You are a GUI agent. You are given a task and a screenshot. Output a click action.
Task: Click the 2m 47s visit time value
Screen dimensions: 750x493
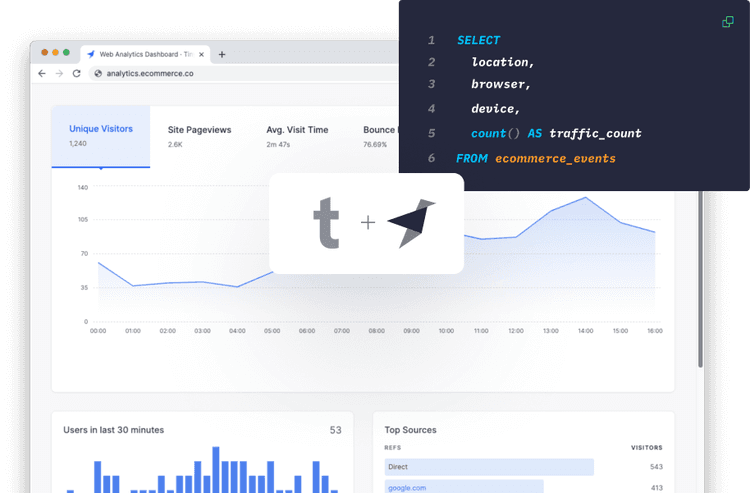tap(278, 144)
